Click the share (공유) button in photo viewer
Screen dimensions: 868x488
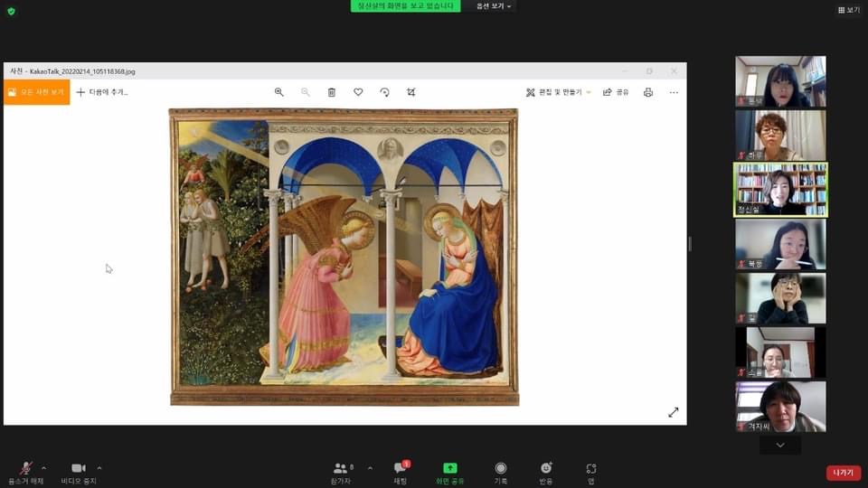point(616,92)
